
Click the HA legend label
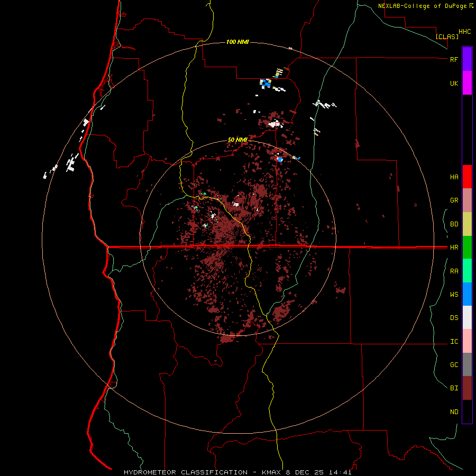click(x=454, y=177)
